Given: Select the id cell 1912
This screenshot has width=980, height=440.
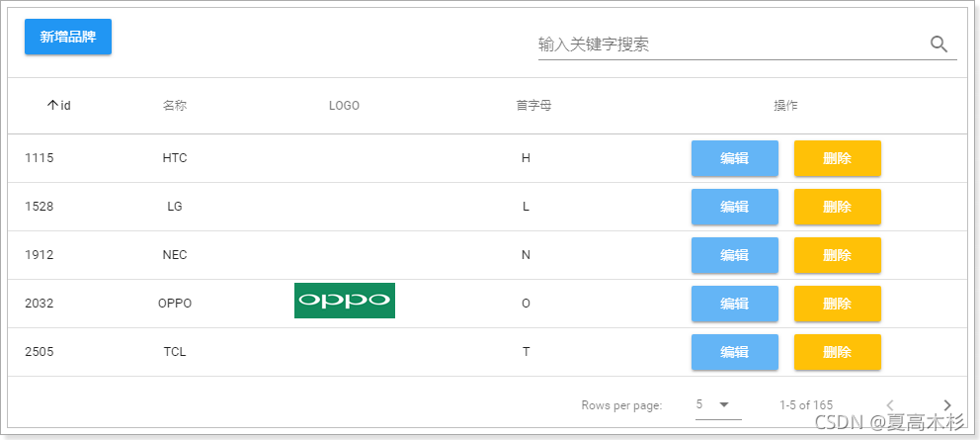Looking at the screenshot, I should [40, 255].
